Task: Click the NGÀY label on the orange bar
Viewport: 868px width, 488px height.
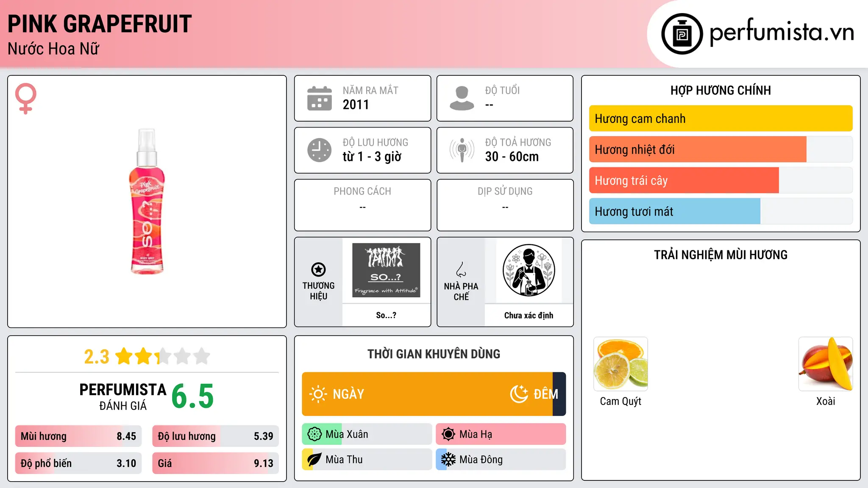Action: click(x=348, y=394)
